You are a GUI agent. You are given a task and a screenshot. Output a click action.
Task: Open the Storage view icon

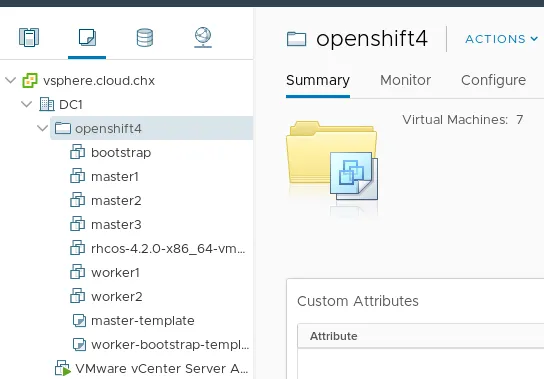tap(145, 37)
